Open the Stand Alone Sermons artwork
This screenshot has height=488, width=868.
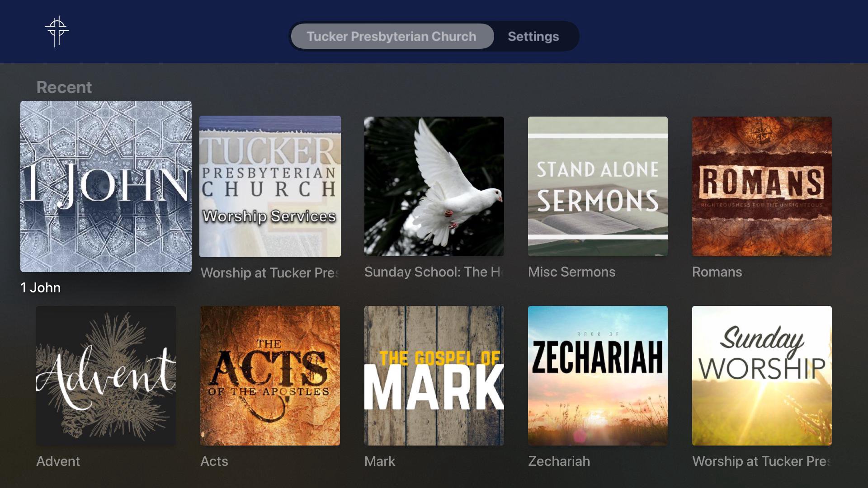pyautogui.click(x=598, y=186)
